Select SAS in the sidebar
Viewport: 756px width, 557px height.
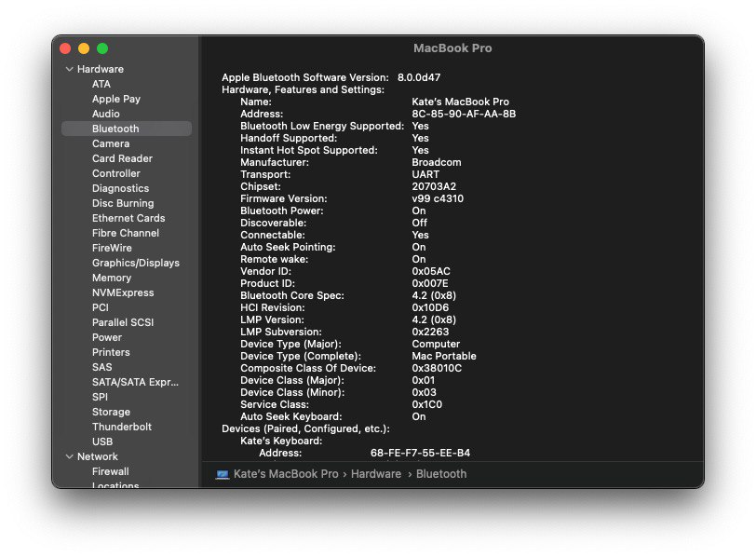(101, 368)
